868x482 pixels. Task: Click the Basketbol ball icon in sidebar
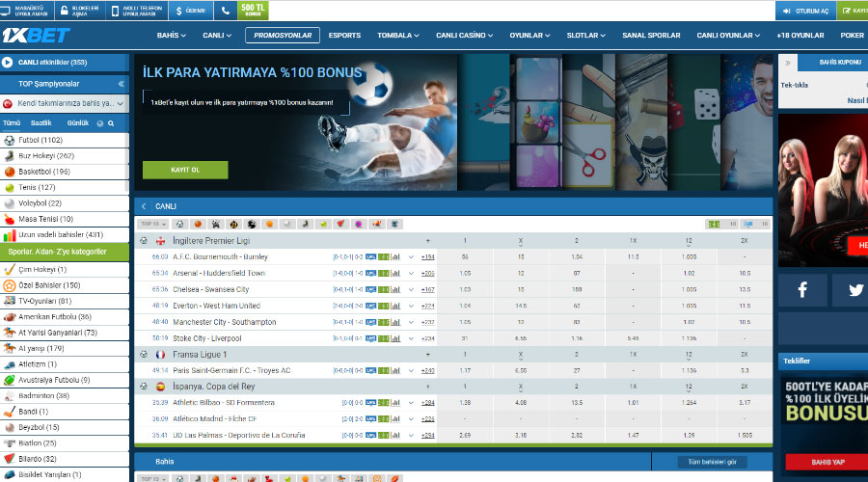click(x=10, y=172)
